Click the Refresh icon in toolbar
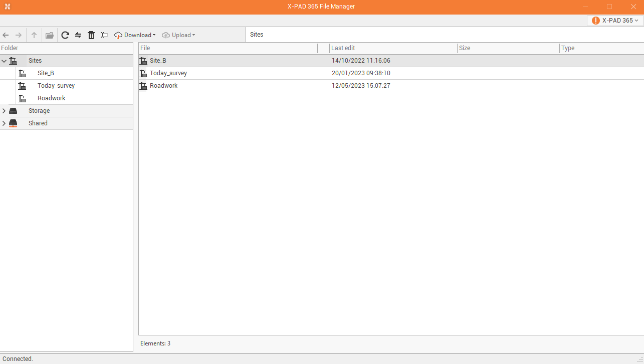 pos(65,35)
